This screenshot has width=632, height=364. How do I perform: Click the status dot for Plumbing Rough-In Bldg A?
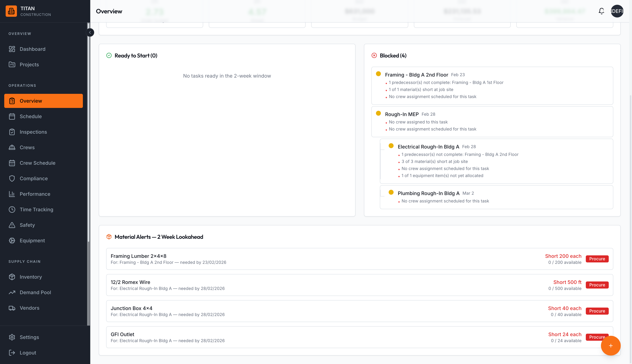tap(391, 192)
